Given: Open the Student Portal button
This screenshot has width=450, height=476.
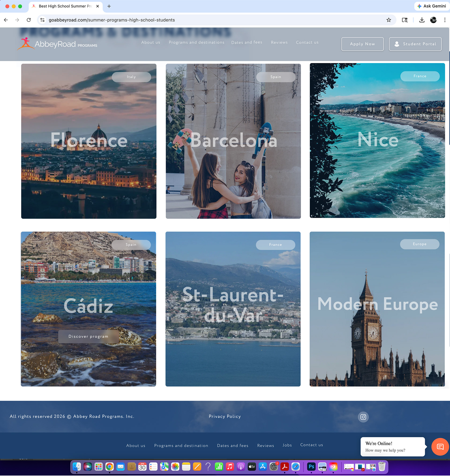Looking at the screenshot, I should pos(415,44).
